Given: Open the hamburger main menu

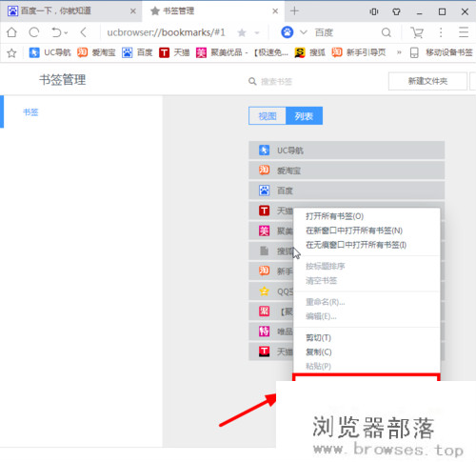Looking at the screenshot, I should (464, 32).
